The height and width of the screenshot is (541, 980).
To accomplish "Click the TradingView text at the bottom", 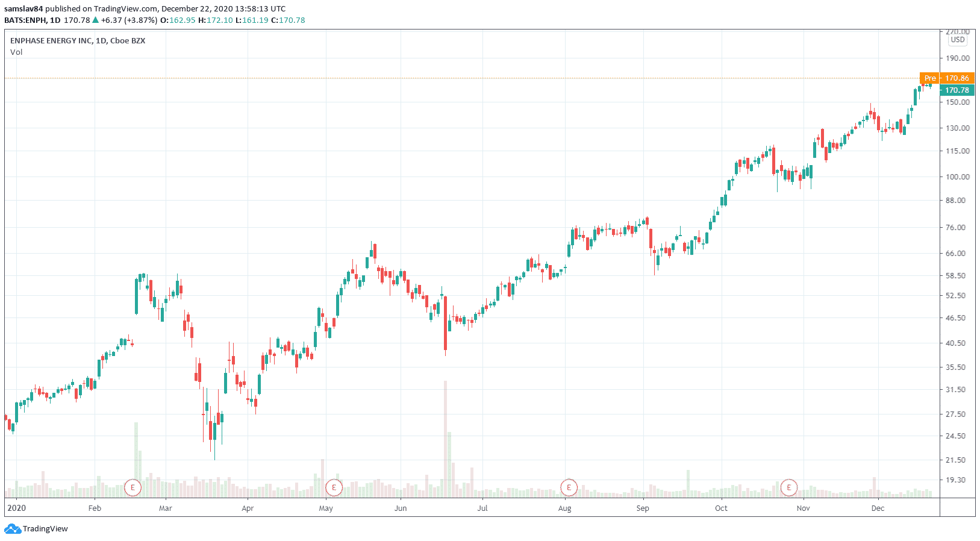I will pyautogui.click(x=45, y=529).
